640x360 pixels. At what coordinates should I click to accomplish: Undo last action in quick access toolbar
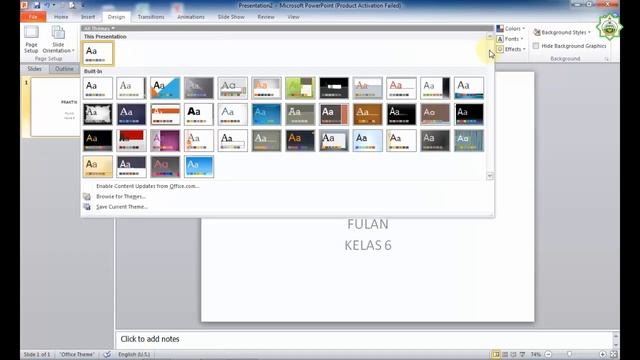[47, 5]
